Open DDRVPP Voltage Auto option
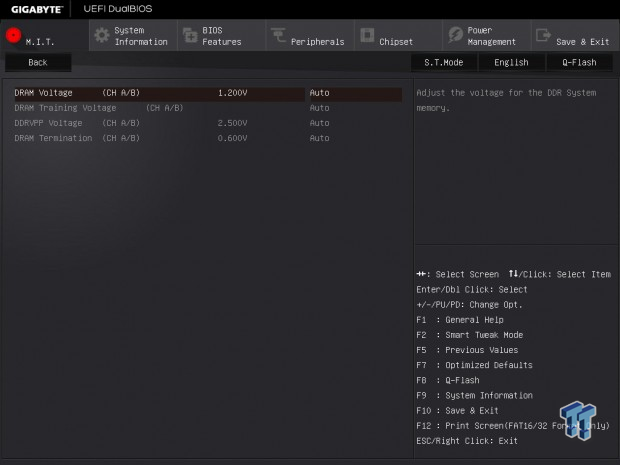Image resolution: width=620 pixels, height=465 pixels. [x=319, y=123]
